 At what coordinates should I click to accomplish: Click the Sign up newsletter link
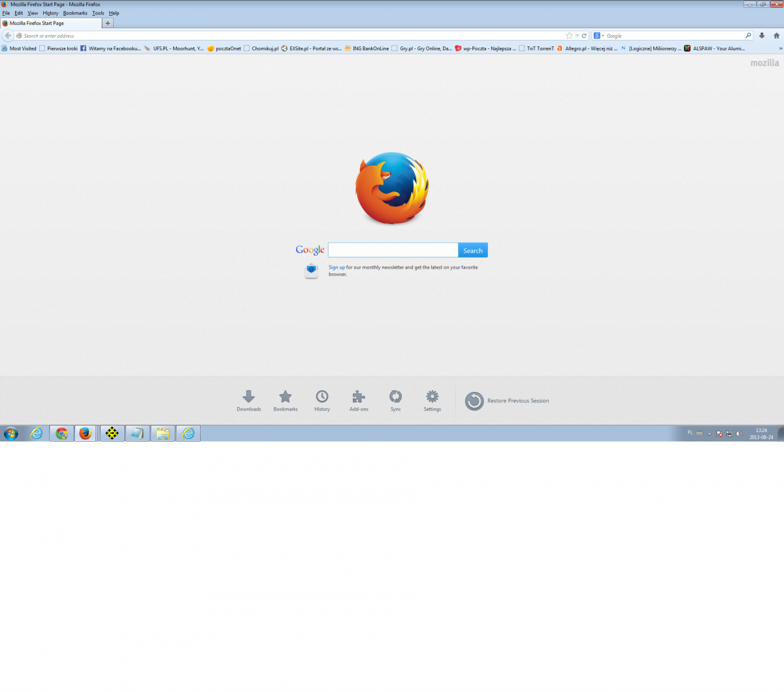[x=336, y=267]
